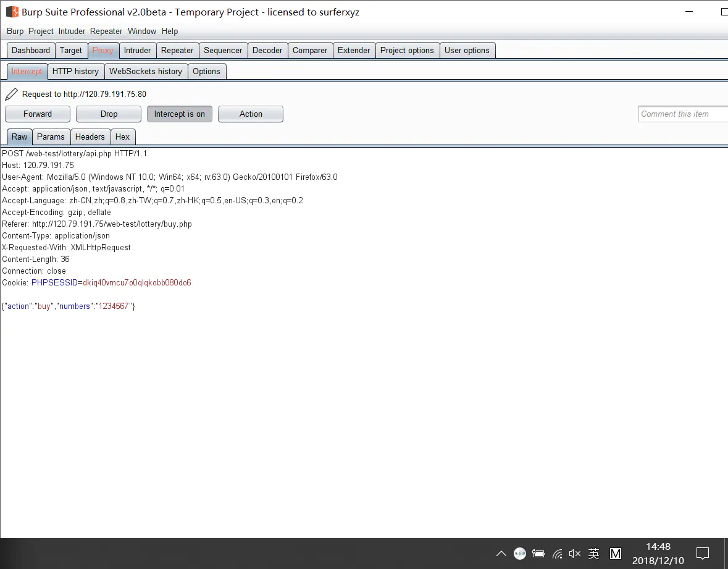Select the Proxy tab
Image resolution: width=728 pixels, height=569 pixels.
click(x=103, y=50)
